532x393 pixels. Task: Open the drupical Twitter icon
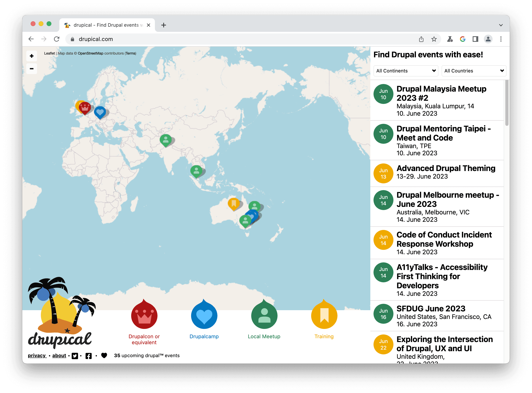pyautogui.click(x=75, y=356)
